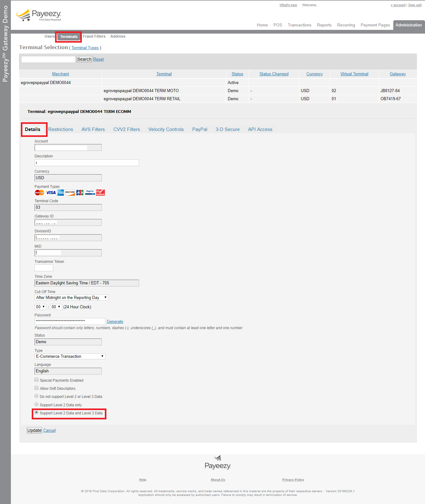
Task: Select the TERM MOTO terminal row
Action: click(x=218, y=91)
